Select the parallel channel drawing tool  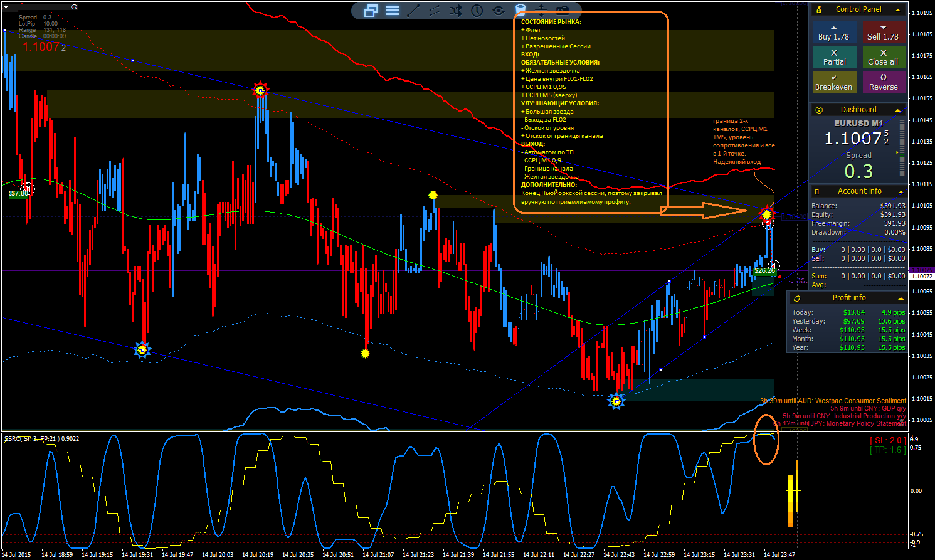(x=435, y=11)
